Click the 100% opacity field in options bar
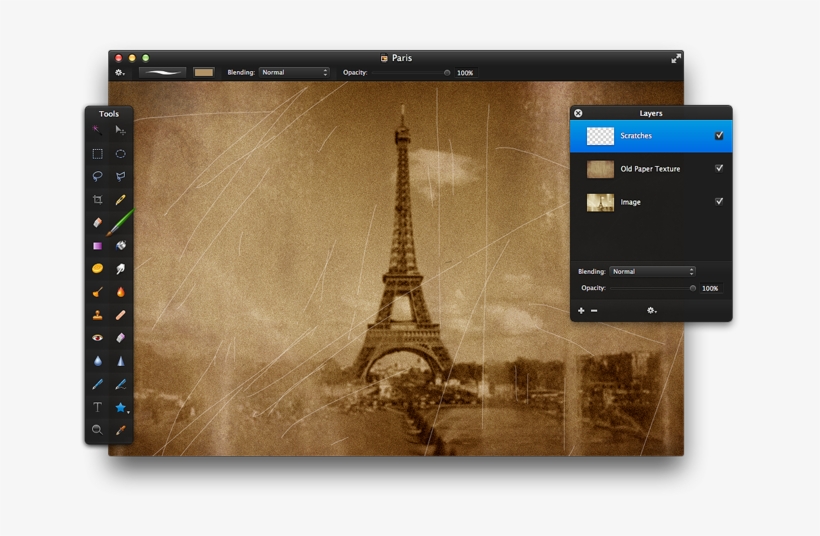 (x=465, y=73)
